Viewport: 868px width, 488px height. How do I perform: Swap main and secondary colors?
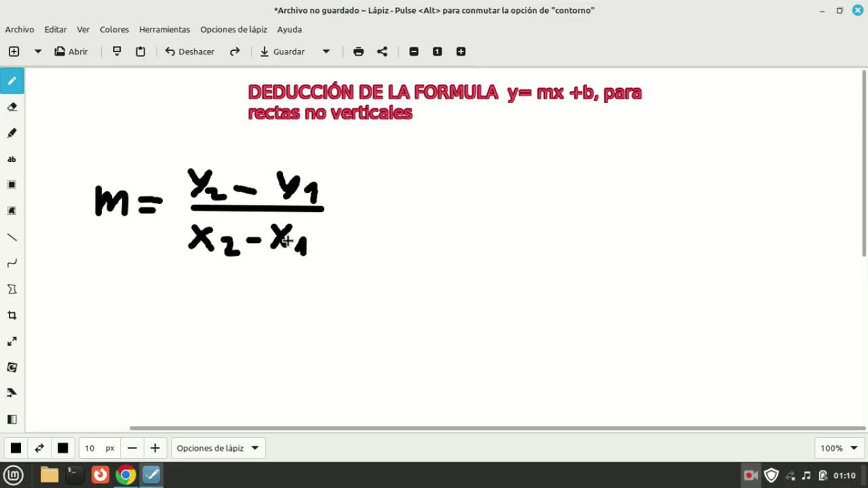coord(39,448)
